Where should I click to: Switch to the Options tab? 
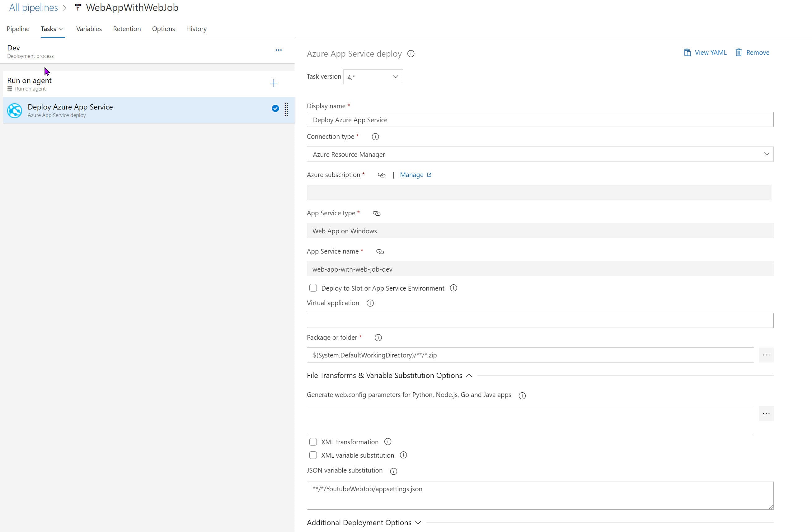coord(163,29)
